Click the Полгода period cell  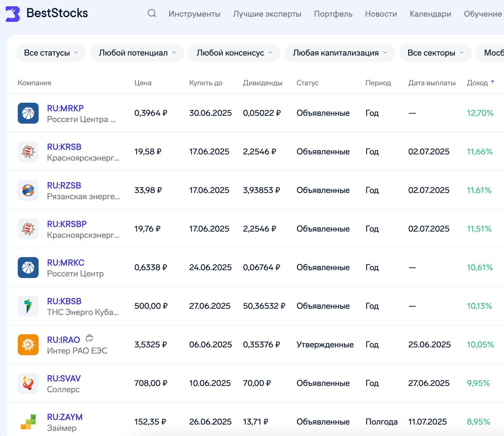pyautogui.click(x=381, y=422)
